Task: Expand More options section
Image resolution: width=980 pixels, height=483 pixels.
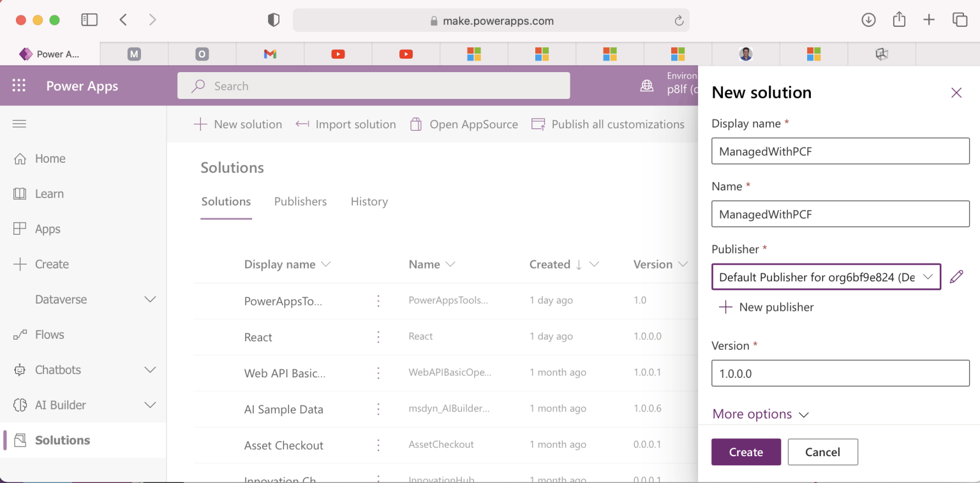Action: tap(760, 414)
